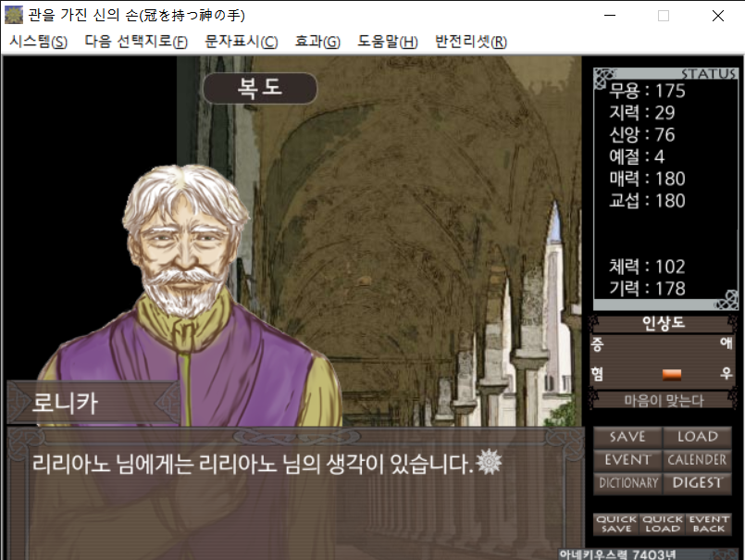Click the game title icon in title bar
745x560 pixels.
coord(14,15)
